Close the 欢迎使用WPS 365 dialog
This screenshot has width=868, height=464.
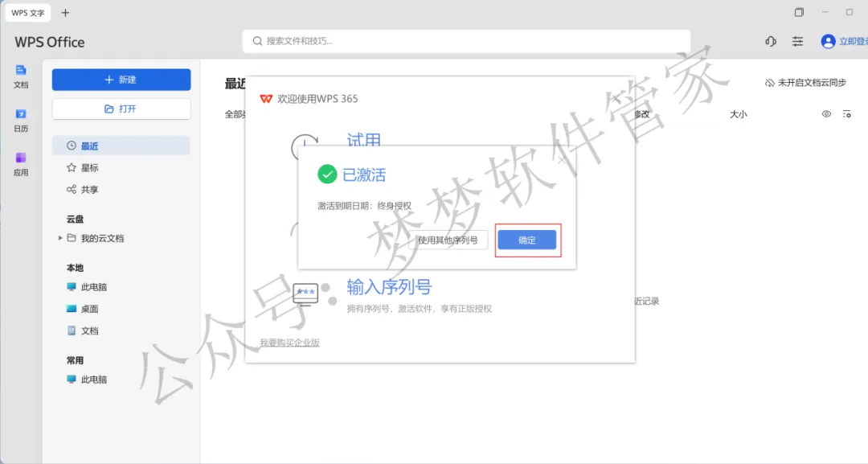tap(616, 99)
